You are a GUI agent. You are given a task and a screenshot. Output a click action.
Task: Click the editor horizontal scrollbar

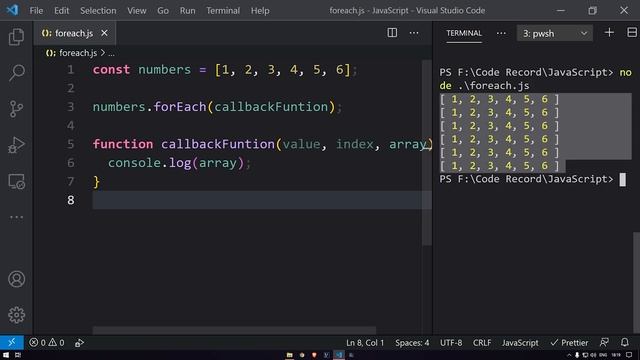(234, 330)
